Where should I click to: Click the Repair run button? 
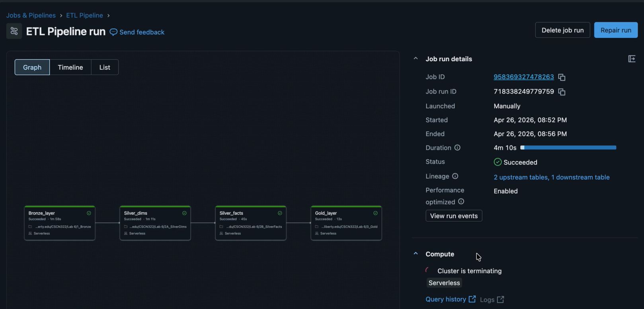[x=616, y=30]
